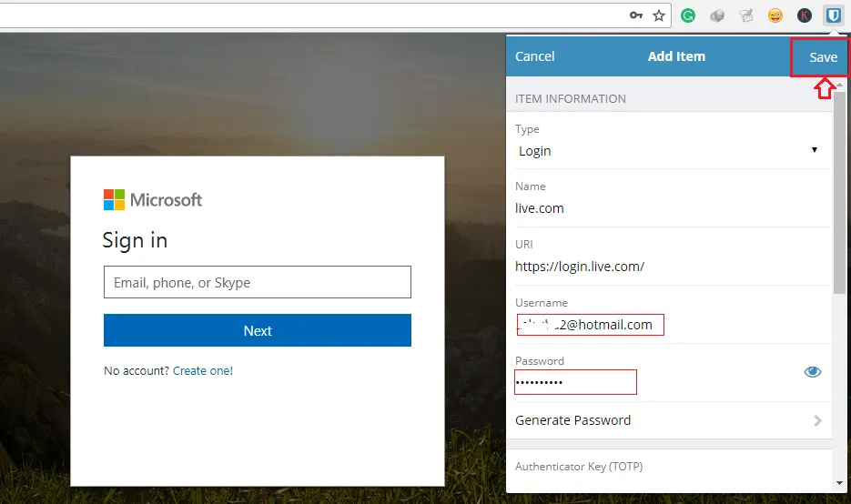851x504 pixels.
Task: Expand Generate Password chevron
Action: 818,420
